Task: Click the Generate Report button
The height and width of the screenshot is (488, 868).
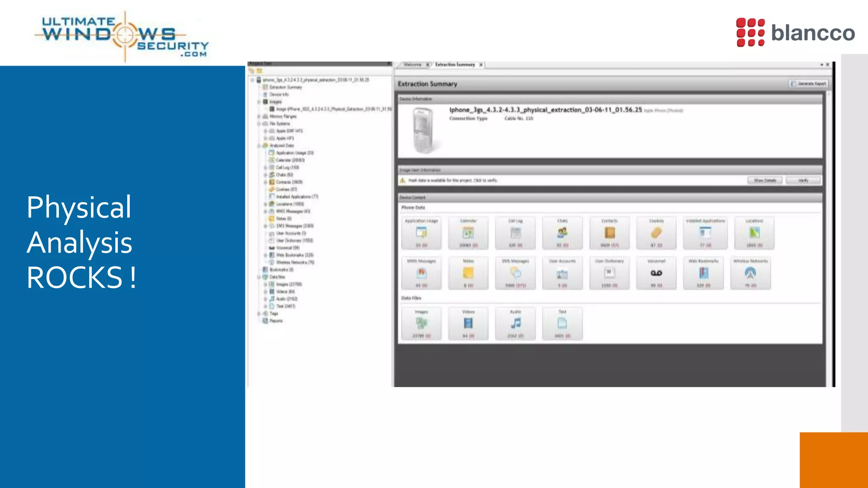Action: (x=808, y=84)
